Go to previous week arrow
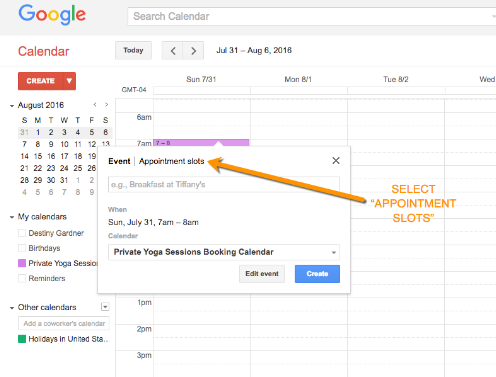The width and height of the screenshot is (496, 377). pyautogui.click(x=172, y=51)
